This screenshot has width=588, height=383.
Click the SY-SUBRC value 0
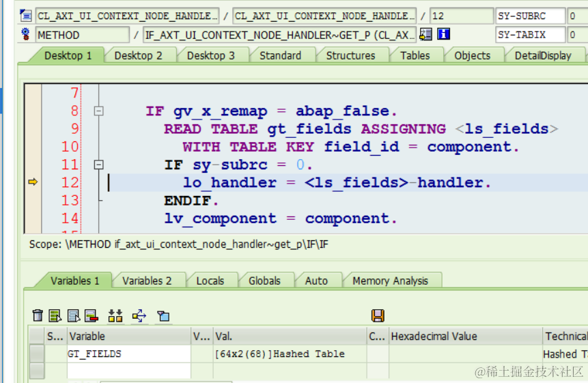(578, 16)
